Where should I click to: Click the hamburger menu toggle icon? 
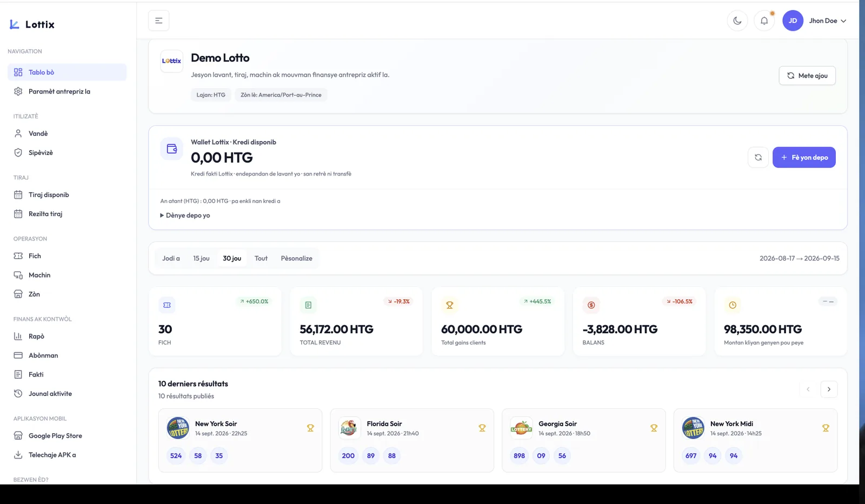pos(159,21)
